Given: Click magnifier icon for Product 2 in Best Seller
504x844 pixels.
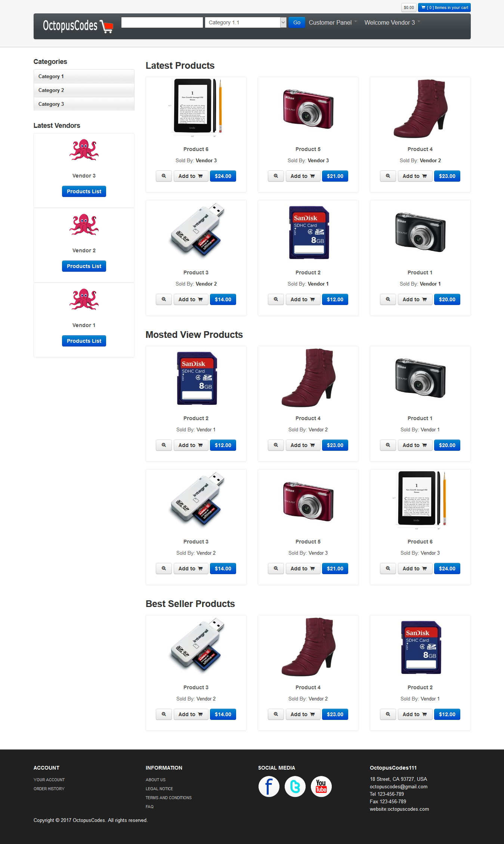Looking at the screenshot, I should [388, 714].
